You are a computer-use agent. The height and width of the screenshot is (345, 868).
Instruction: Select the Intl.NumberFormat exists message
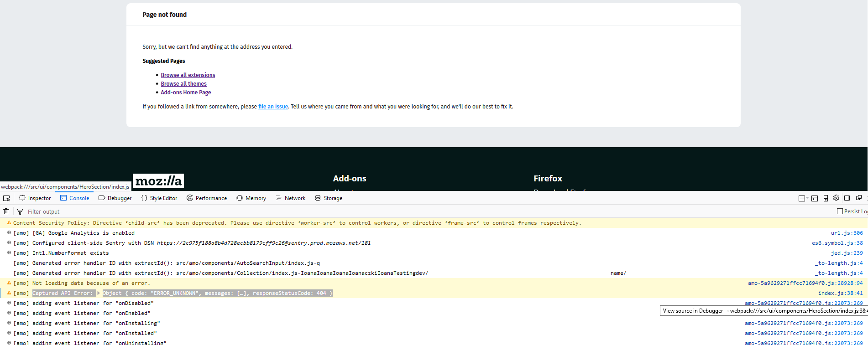pyautogui.click(x=61, y=253)
